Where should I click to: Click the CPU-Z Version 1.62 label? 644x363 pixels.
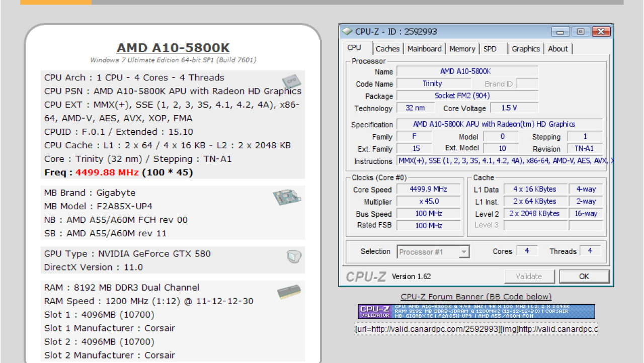[x=412, y=276]
